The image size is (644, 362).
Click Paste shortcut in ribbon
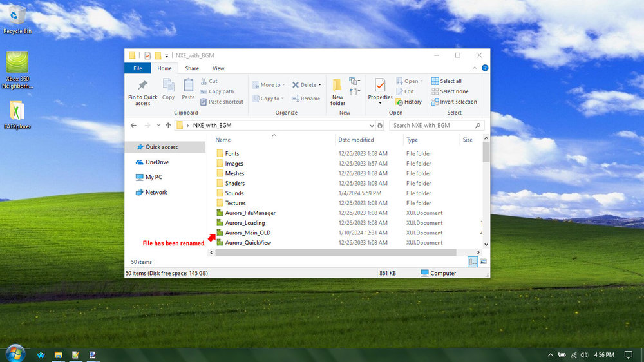coord(222,102)
